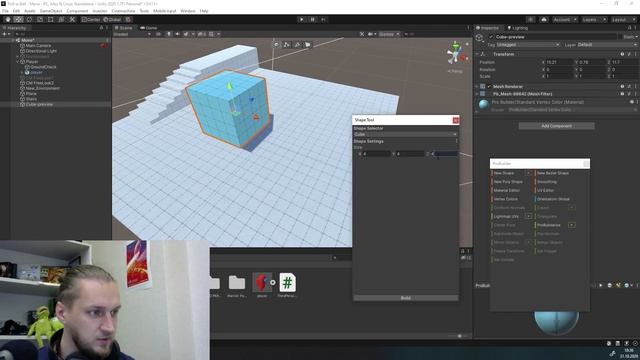Open the GameObject menu
The image size is (640, 360).
[51, 11]
